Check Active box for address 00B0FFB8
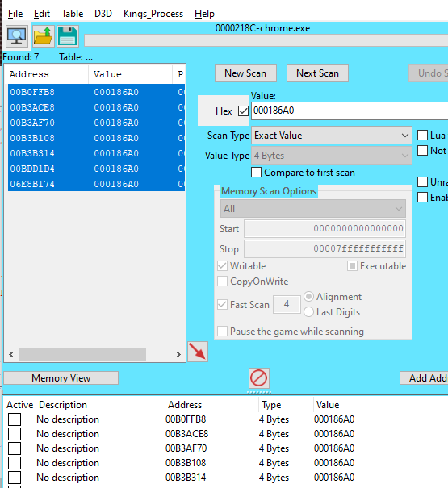 [x=15, y=419]
